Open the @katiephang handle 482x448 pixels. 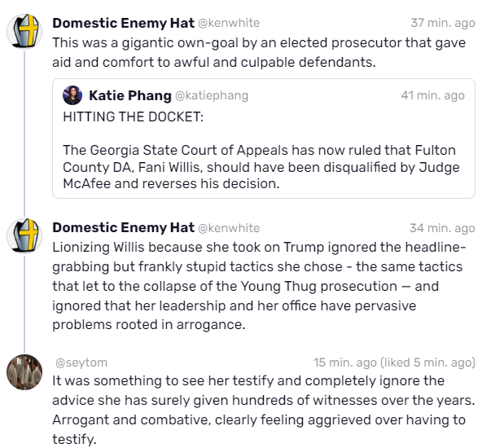tap(212, 95)
